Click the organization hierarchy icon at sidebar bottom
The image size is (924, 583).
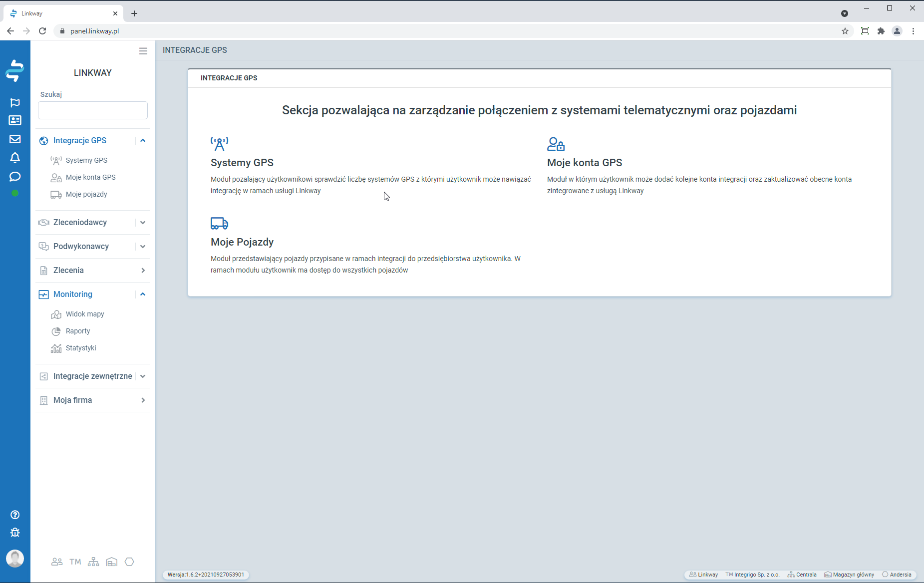tap(93, 562)
